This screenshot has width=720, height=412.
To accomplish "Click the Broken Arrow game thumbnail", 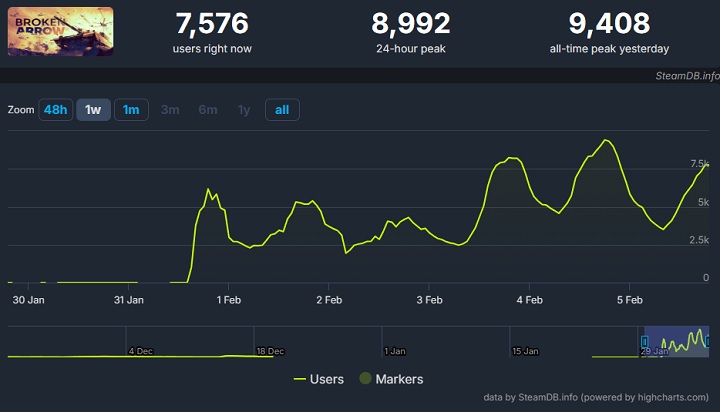I will coord(60,32).
